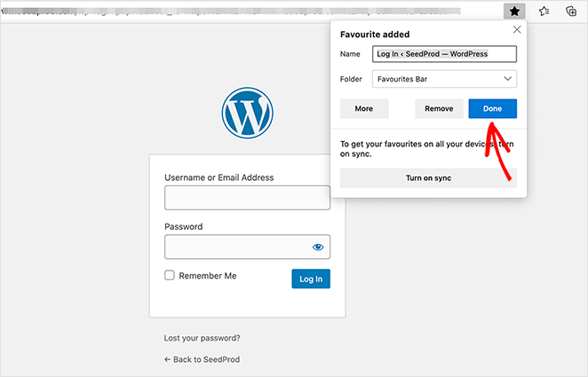Focus the Username or Email Address field
Viewport: 588px width, 377px height.
247,198
